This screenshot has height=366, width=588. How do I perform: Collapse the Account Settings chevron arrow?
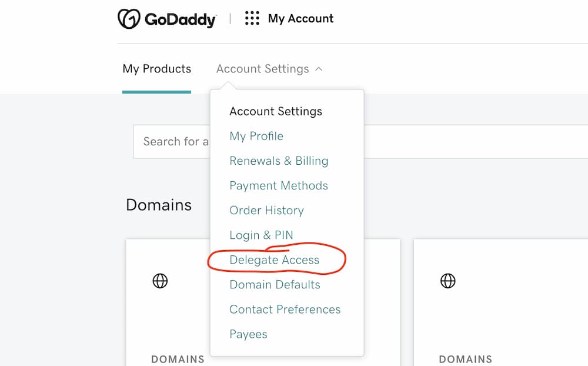click(319, 69)
